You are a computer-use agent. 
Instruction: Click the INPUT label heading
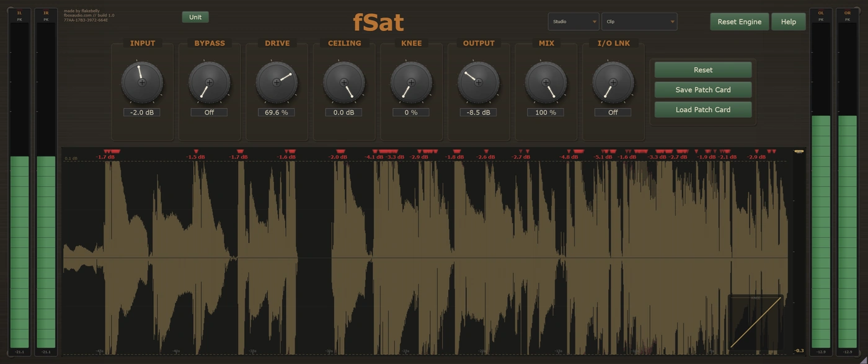coord(143,43)
